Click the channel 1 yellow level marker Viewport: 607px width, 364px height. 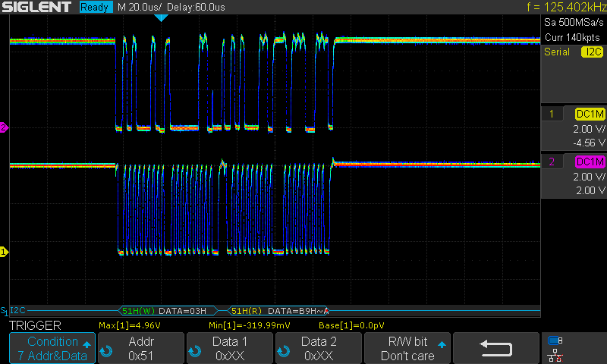(4, 252)
